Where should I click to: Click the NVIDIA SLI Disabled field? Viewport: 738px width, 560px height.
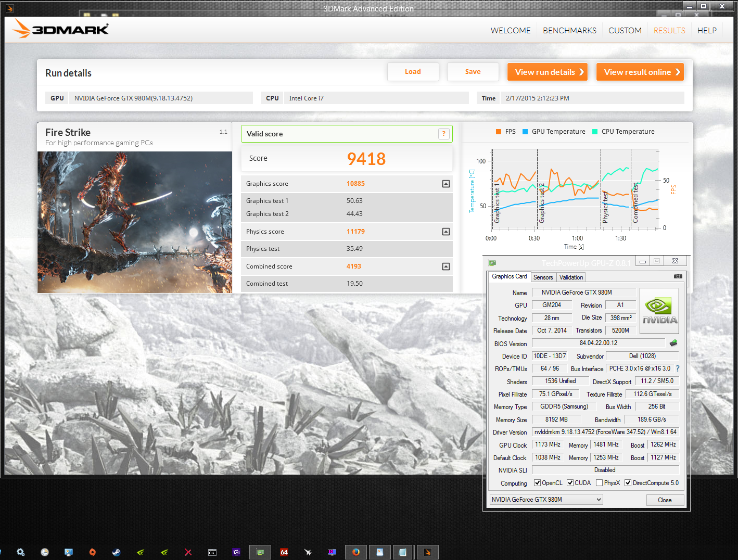click(605, 470)
